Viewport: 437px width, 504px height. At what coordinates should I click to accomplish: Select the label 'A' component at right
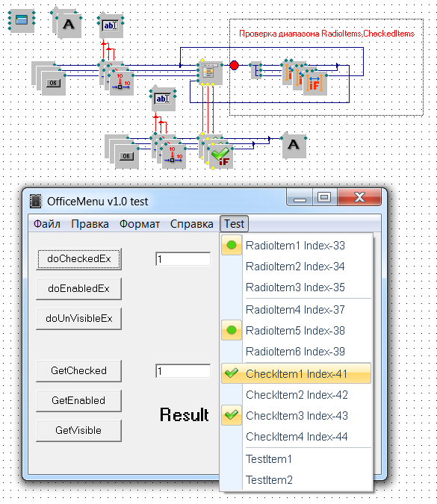click(294, 146)
